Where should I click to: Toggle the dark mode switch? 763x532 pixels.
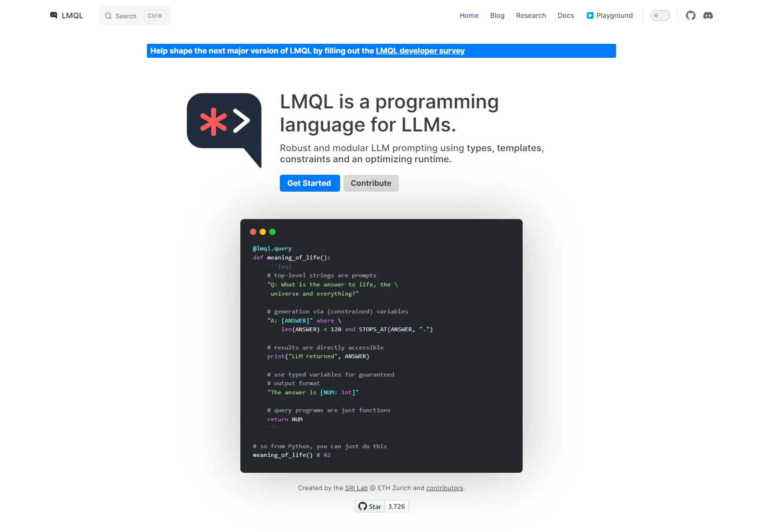pyautogui.click(x=660, y=15)
